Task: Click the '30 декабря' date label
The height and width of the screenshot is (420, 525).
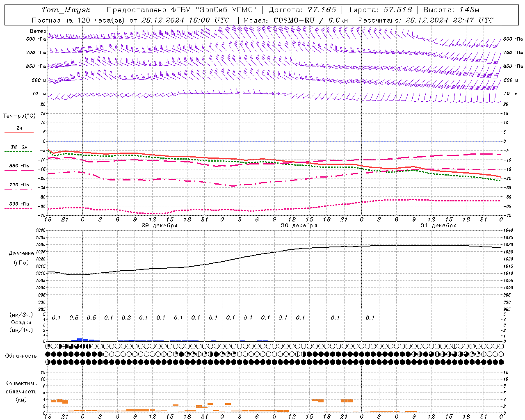Action: [x=299, y=226]
